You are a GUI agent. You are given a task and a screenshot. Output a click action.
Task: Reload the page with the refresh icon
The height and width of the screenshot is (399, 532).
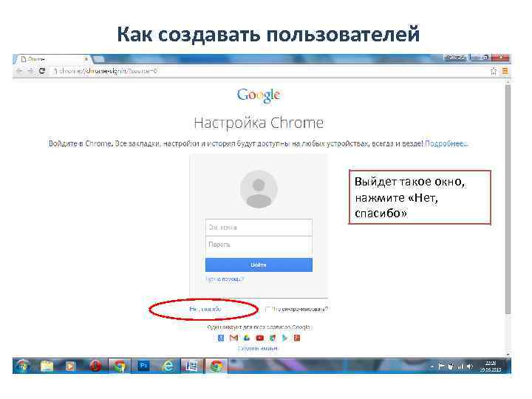(42, 71)
